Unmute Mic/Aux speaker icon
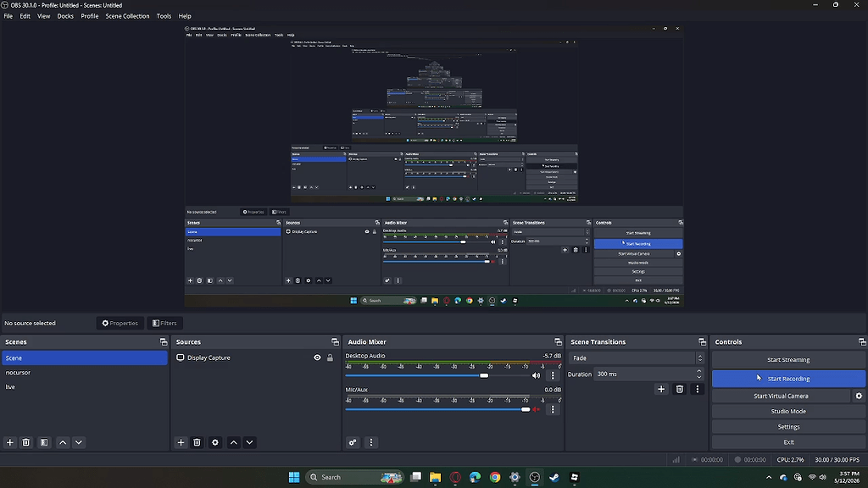This screenshot has width=868, height=488. click(536, 409)
